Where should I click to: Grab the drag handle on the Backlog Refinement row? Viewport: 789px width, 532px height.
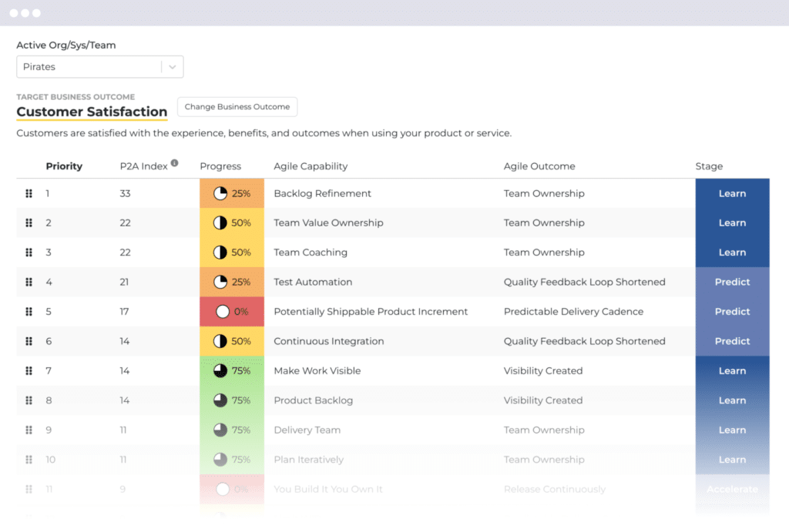29,193
